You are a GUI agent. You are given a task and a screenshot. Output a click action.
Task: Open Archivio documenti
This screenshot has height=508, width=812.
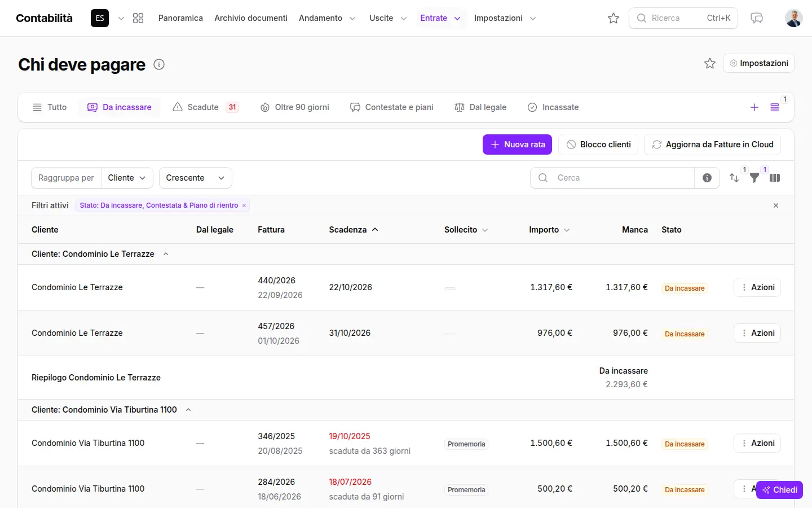point(251,18)
